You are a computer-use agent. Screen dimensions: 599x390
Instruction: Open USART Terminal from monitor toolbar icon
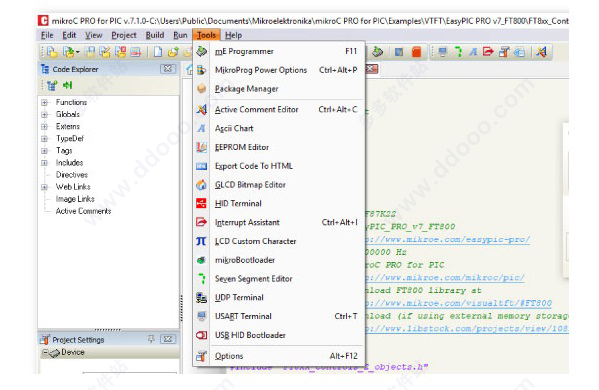(x=442, y=52)
